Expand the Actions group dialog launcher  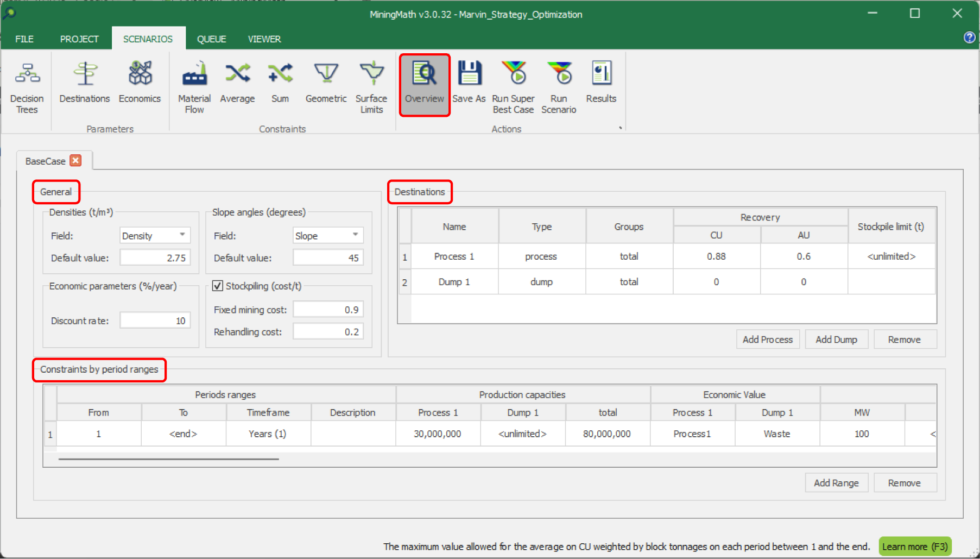point(621,128)
